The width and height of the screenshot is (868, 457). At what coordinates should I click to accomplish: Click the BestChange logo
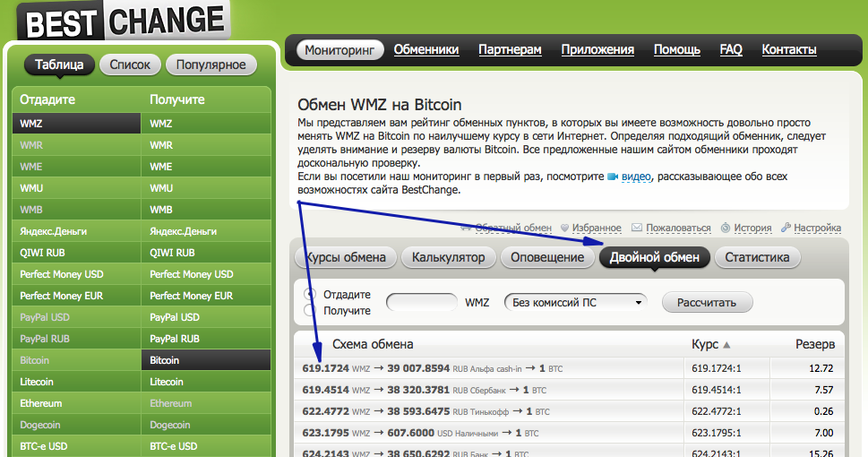coord(124,20)
